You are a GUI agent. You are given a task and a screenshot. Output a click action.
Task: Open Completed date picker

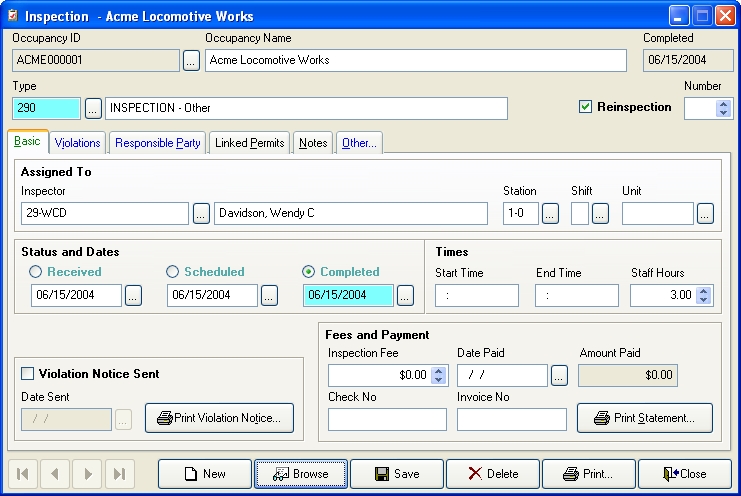coord(405,296)
